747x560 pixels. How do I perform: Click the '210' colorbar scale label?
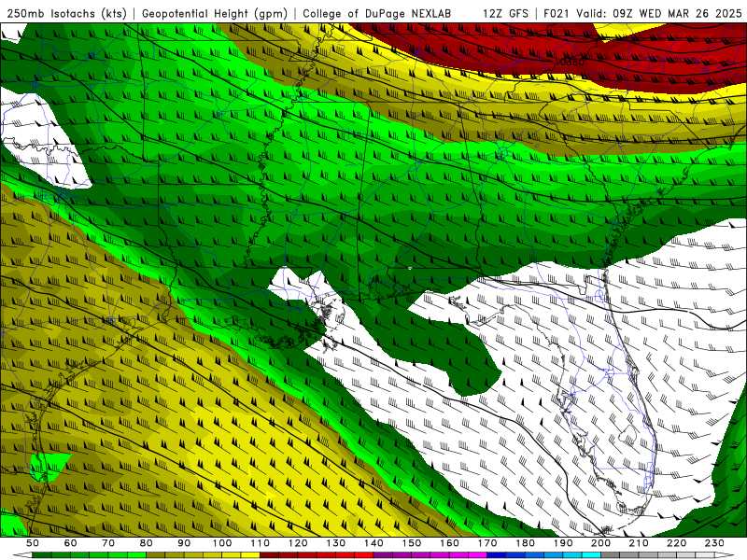click(x=639, y=543)
